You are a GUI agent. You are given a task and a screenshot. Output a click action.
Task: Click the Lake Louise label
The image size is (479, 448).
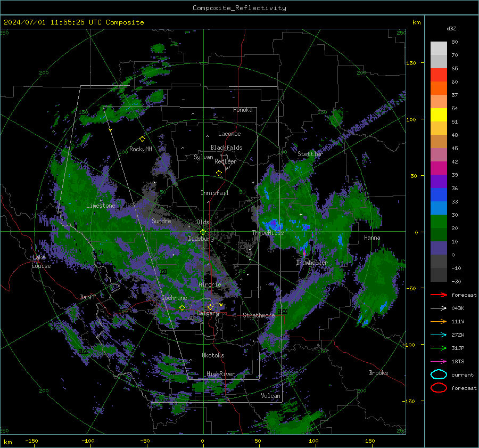[x=41, y=262]
